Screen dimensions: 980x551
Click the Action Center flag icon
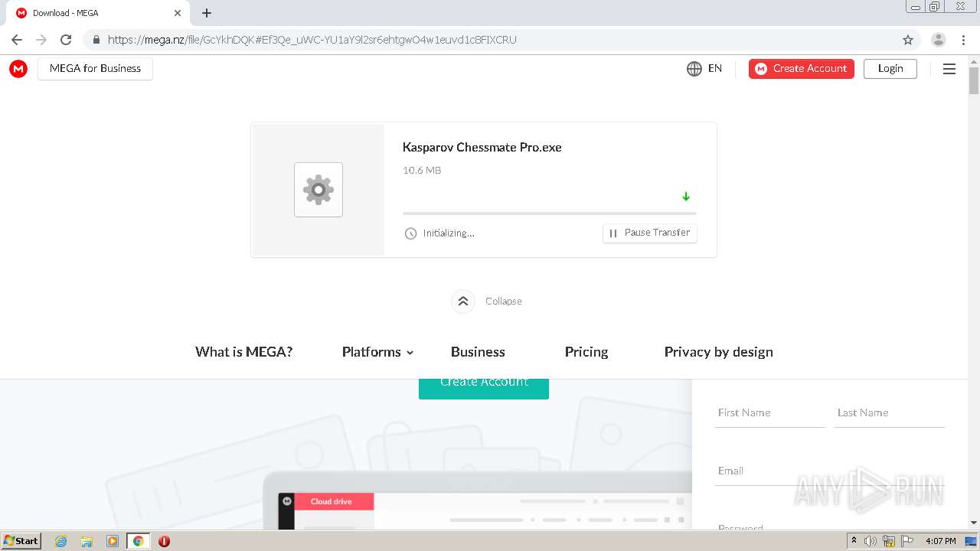(x=907, y=541)
